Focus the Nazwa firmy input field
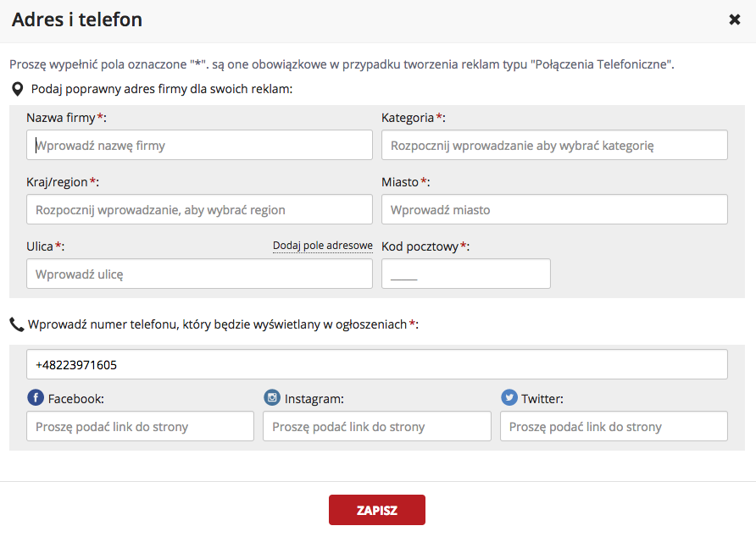 click(x=199, y=145)
